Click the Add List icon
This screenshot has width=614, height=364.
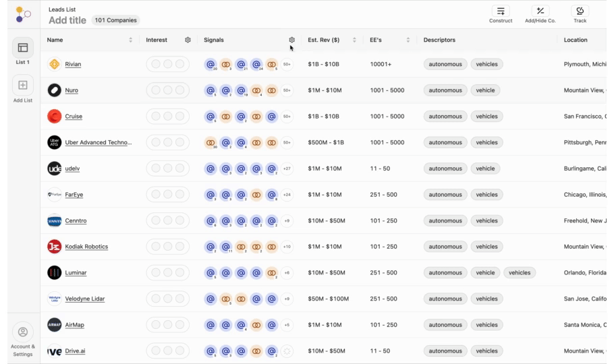[x=23, y=86]
